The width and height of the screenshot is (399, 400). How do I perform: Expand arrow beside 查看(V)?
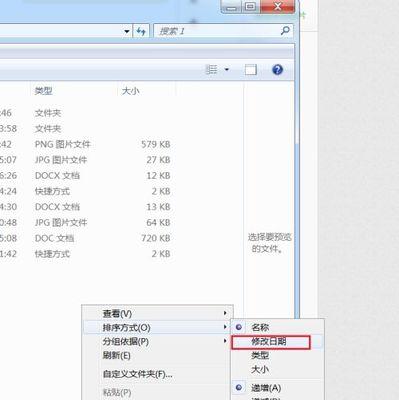click(x=225, y=313)
